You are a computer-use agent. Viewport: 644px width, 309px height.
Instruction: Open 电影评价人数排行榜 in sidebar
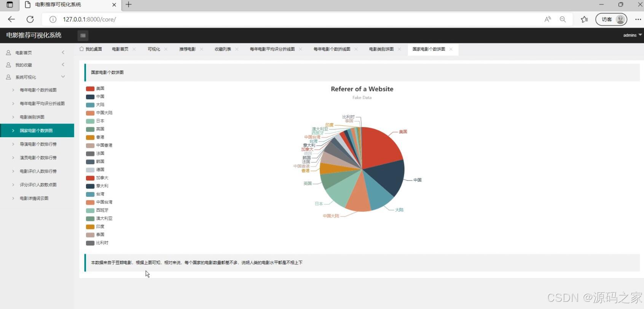coord(37,171)
